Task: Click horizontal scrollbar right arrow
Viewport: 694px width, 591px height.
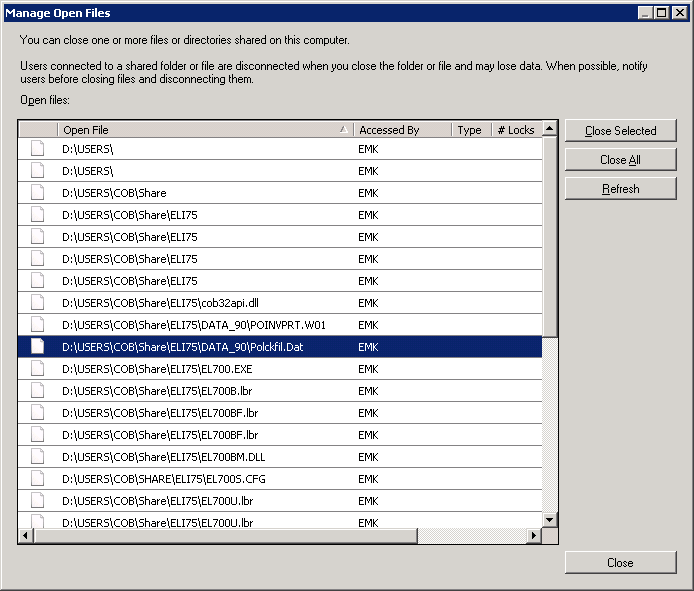Action: coord(534,536)
